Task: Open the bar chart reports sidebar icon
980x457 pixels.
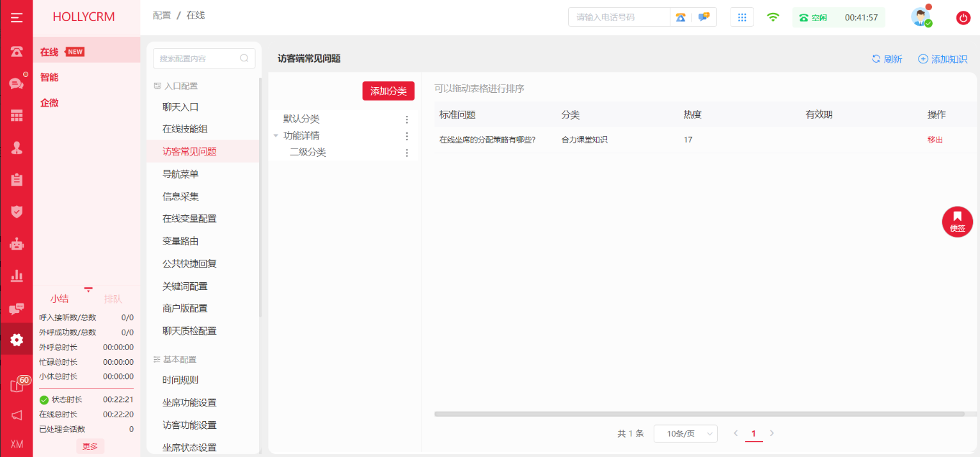Action: (x=17, y=276)
